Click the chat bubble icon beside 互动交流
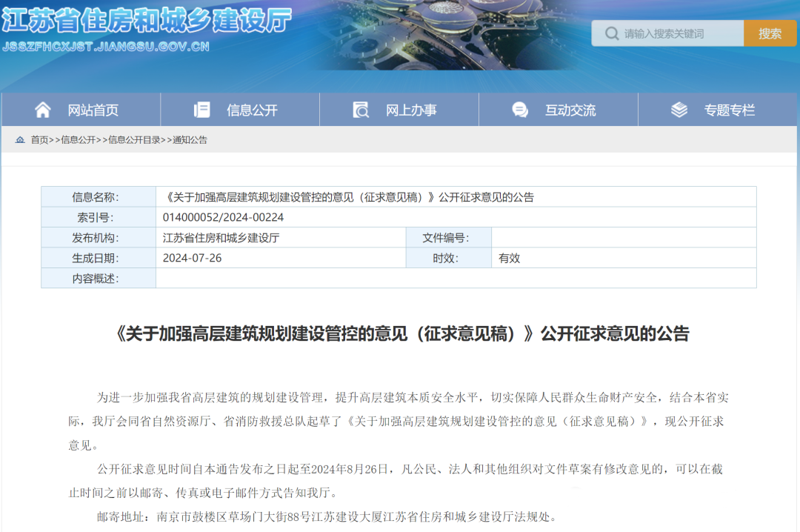This screenshot has height=532, width=800. coord(520,110)
